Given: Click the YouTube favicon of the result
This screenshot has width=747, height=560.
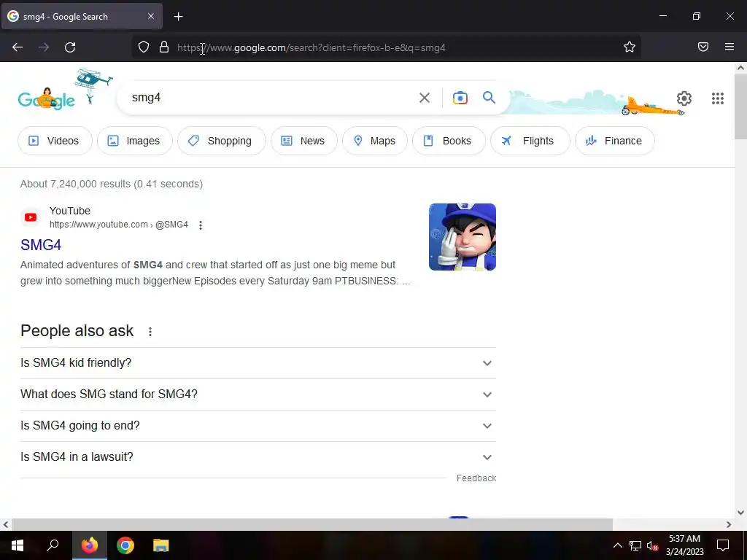Looking at the screenshot, I should 31,217.
